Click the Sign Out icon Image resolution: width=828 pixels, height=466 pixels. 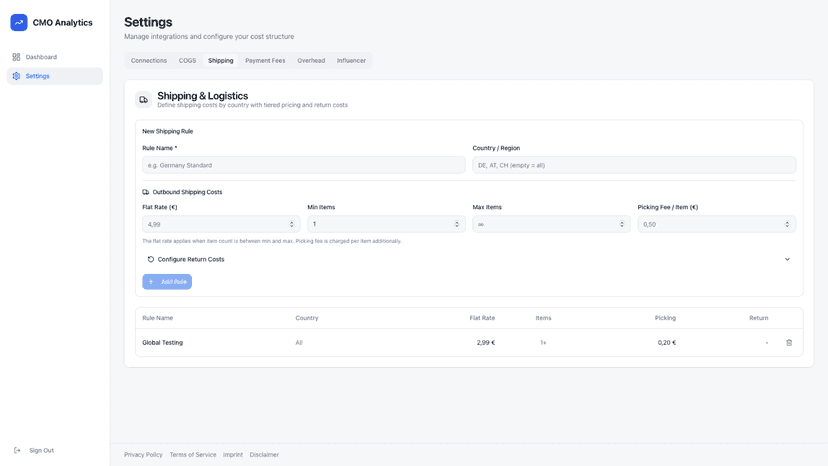(x=17, y=450)
